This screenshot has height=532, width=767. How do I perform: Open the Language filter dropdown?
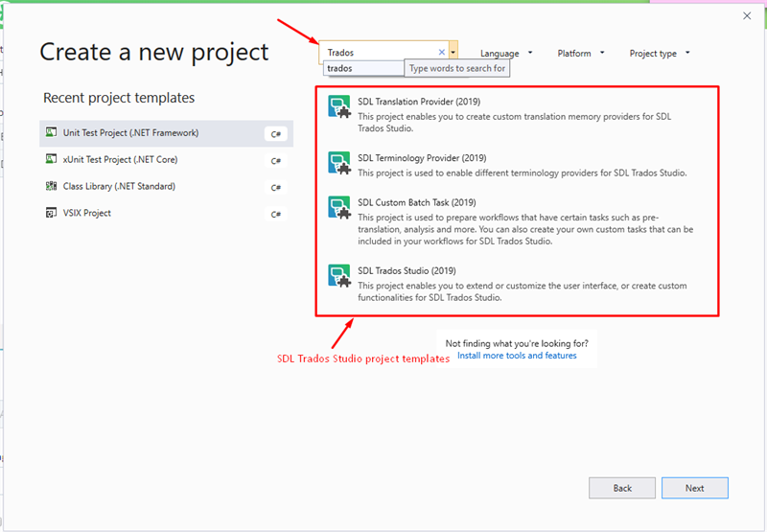pyautogui.click(x=506, y=54)
